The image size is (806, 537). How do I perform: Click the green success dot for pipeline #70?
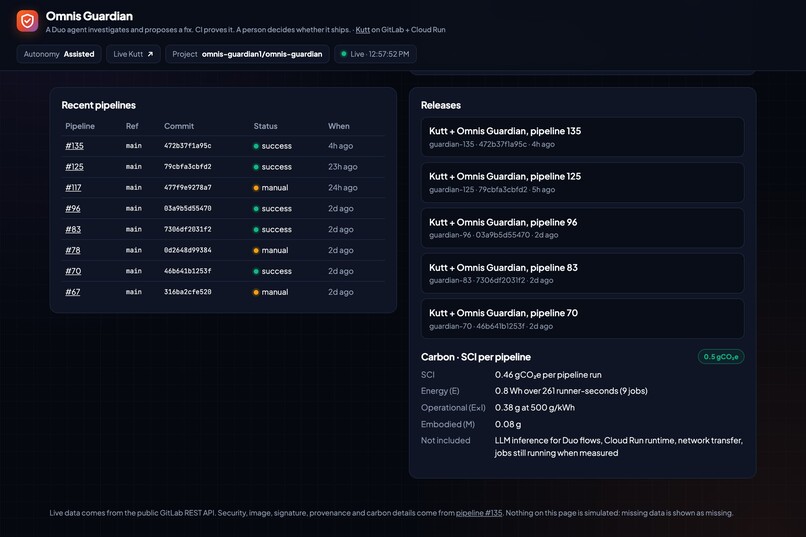tap(256, 271)
